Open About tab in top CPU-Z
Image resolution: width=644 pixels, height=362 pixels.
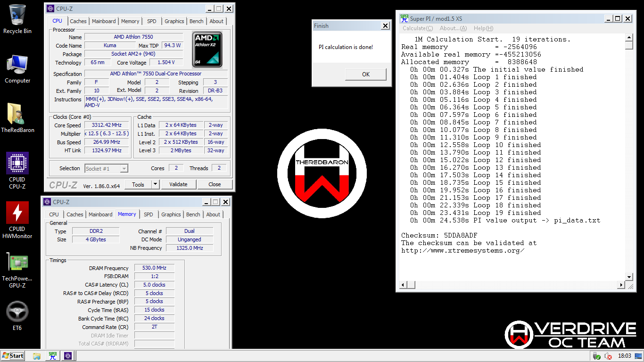pos(217,21)
